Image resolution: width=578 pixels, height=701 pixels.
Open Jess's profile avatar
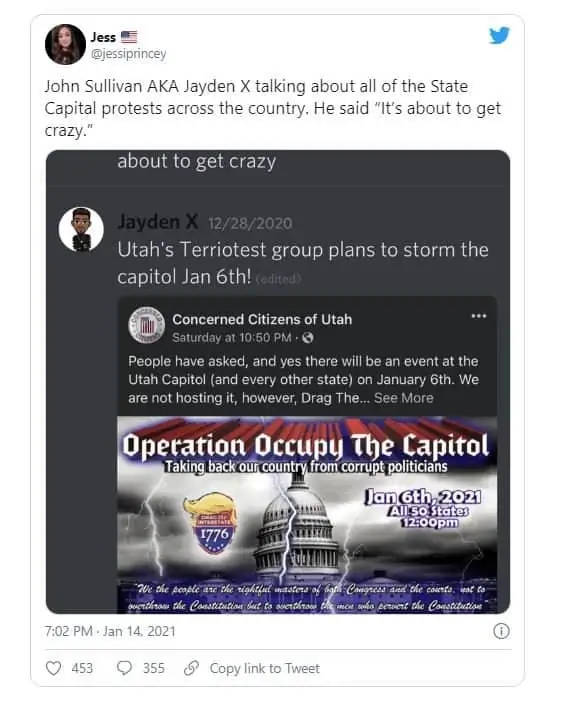click(65, 44)
